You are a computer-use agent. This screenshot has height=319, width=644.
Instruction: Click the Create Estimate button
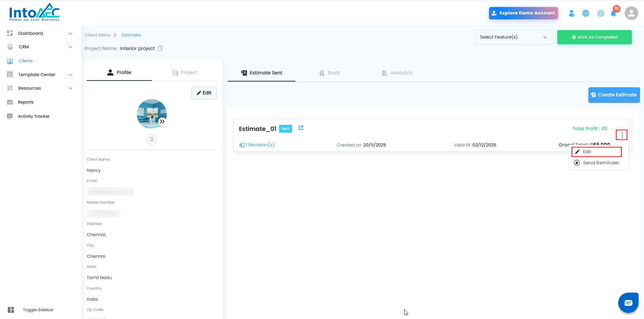pos(614,95)
